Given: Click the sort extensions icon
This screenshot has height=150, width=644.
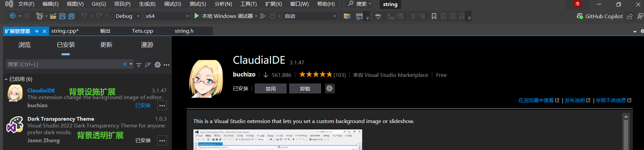Looking at the screenshot, I should tap(148, 65).
